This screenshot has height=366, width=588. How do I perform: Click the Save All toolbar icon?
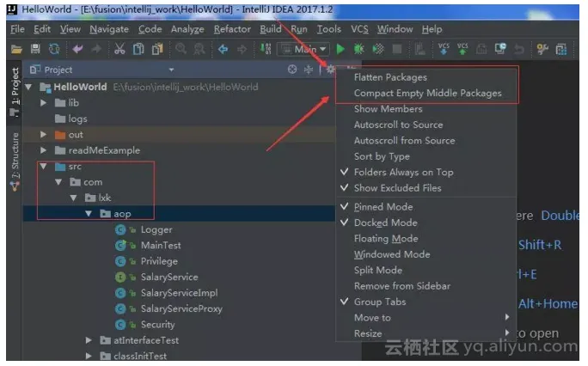point(35,49)
